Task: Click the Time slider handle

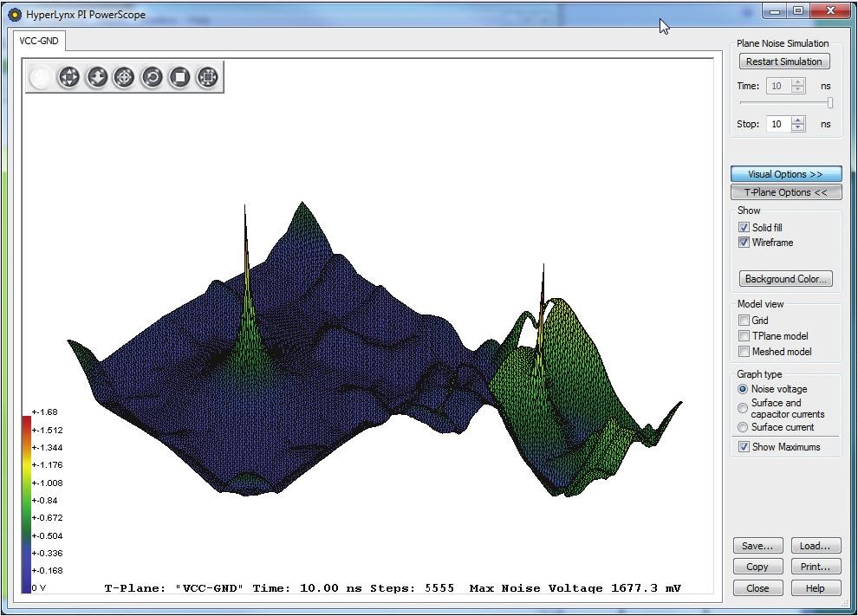Action: coord(829,103)
